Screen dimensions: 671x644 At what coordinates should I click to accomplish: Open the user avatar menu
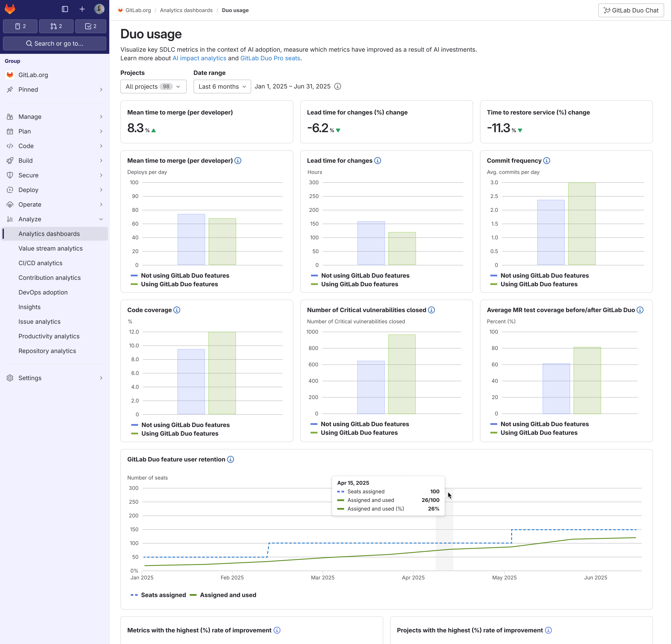(99, 9)
